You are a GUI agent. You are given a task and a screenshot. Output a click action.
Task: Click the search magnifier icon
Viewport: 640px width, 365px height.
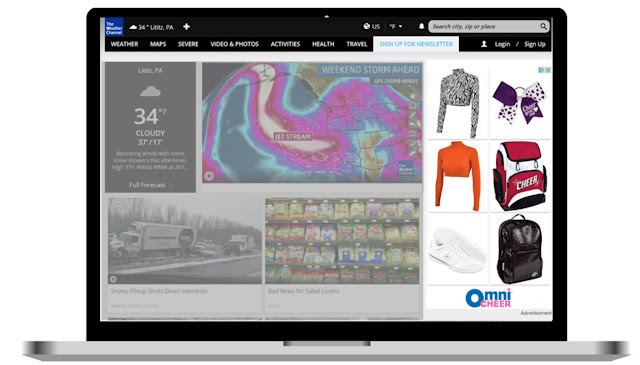click(543, 27)
